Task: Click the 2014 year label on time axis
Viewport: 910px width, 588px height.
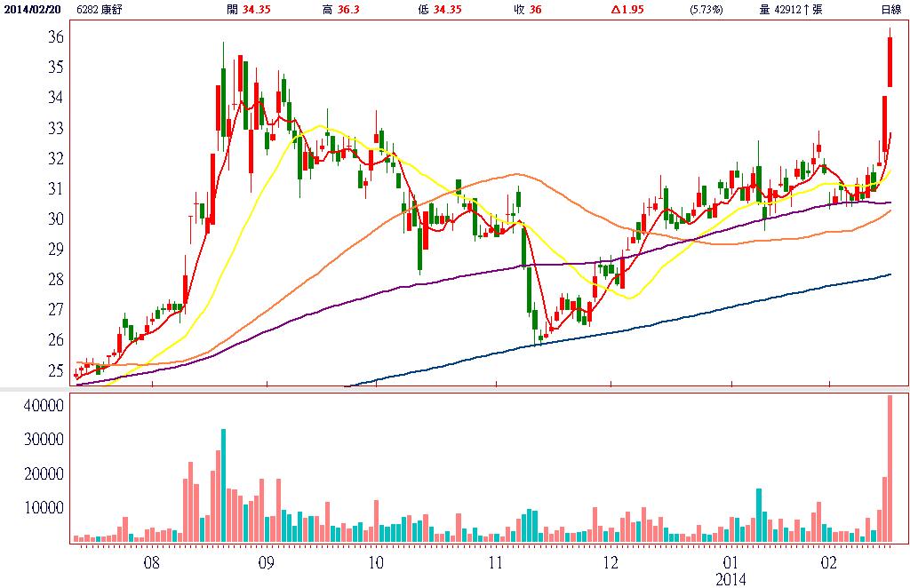Action: 731,578
